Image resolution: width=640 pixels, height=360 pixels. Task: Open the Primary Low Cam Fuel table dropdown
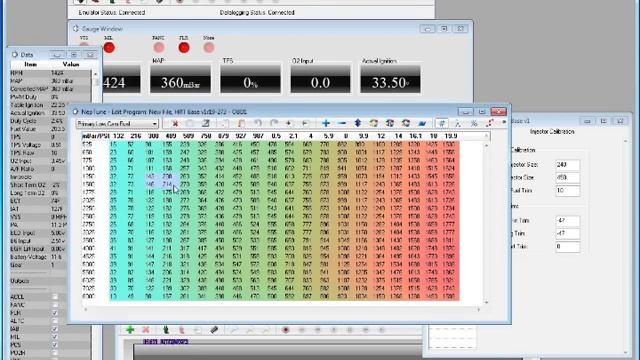pyautogui.click(x=117, y=124)
